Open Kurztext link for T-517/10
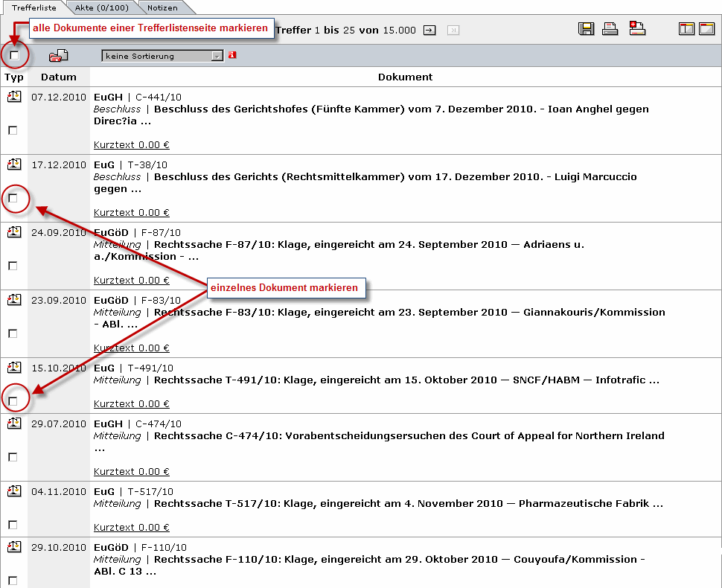This screenshot has width=722, height=588. [x=131, y=527]
